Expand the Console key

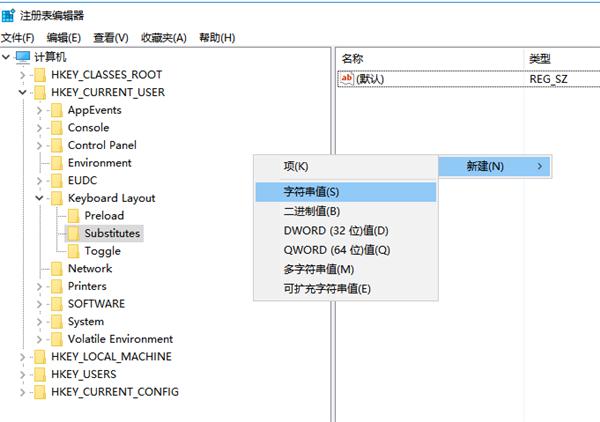39,128
